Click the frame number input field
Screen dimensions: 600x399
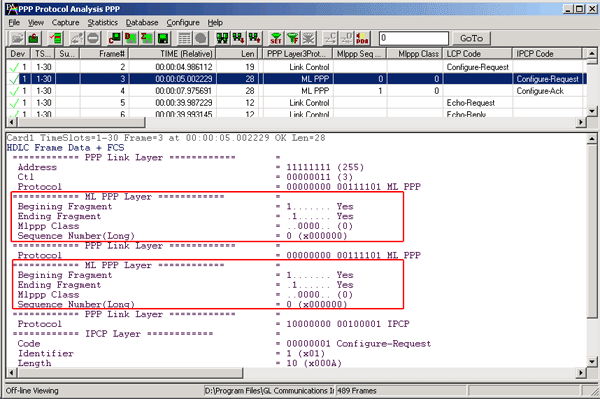pyautogui.click(x=414, y=38)
